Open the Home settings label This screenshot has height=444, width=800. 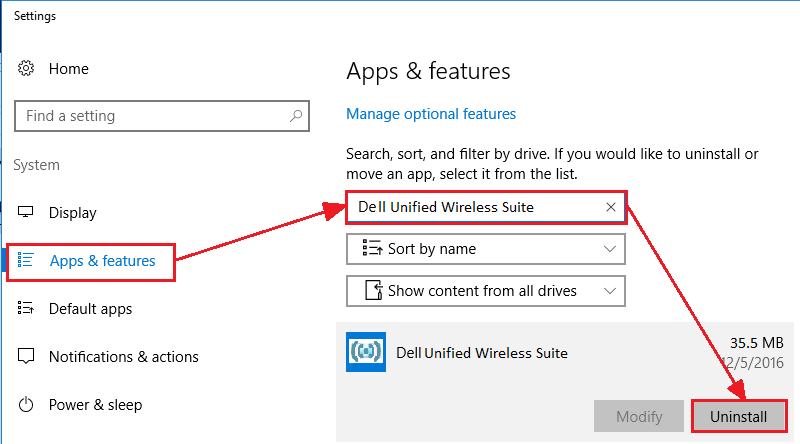pyautogui.click(x=69, y=69)
